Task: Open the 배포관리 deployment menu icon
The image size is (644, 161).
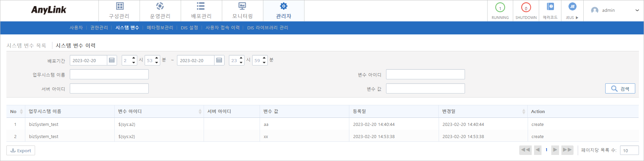Action: pyautogui.click(x=201, y=6)
